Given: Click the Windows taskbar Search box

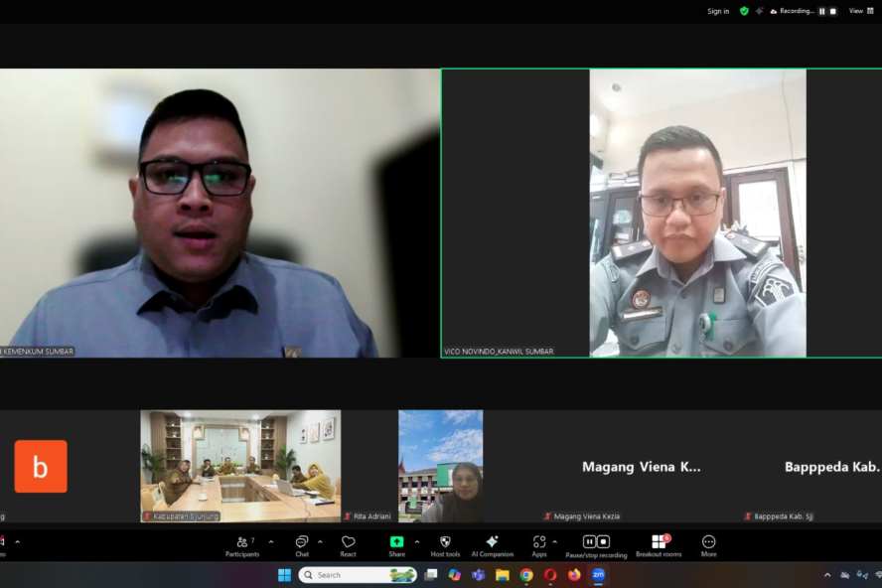Looking at the screenshot, I should [358, 575].
